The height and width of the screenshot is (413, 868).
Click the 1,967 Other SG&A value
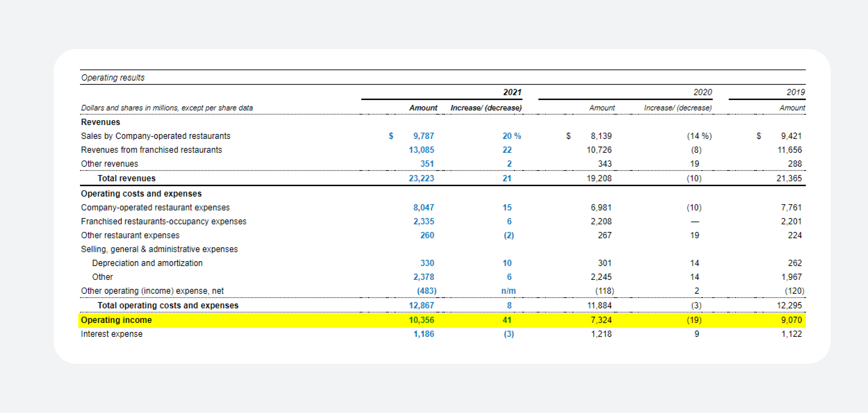pyautogui.click(x=791, y=277)
